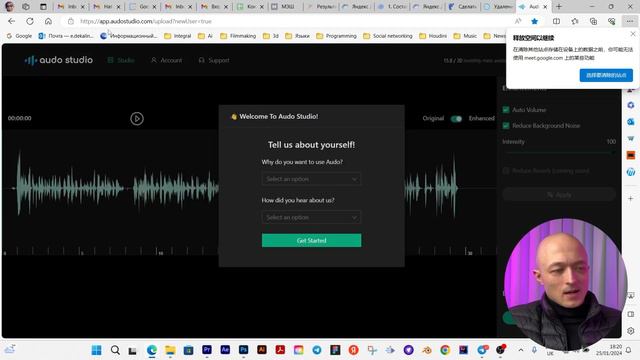The height and width of the screenshot is (360, 640).
Task: Launch Premiere Pro from taskbar
Action: pos(207,350)
